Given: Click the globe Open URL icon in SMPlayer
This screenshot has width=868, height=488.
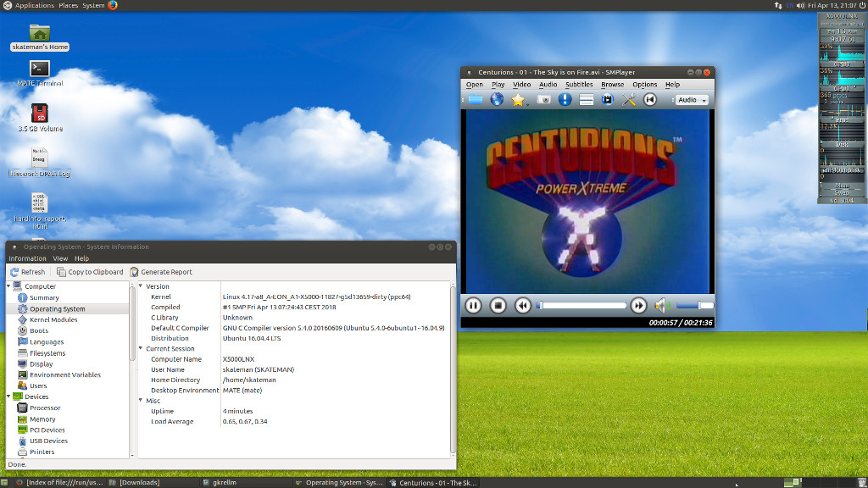Looking at the screenshot, I should point(497,100).
